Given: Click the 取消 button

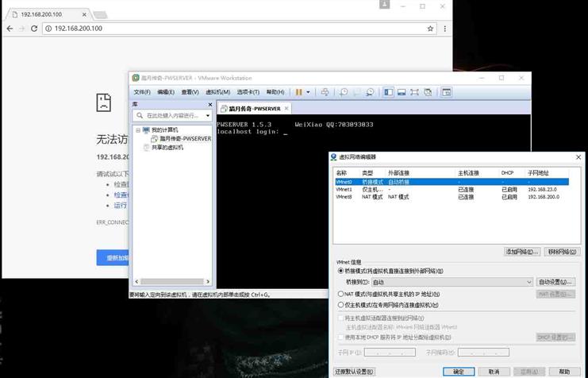Looking at the screenshot, I should click(494, 372).
